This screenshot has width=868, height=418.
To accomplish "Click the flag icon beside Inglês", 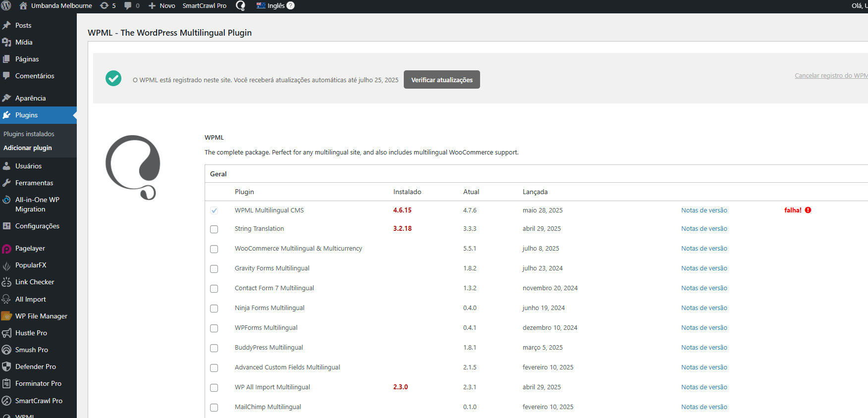I will tap(261, 5).
